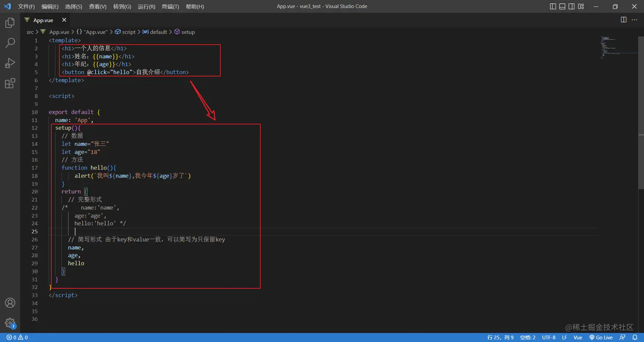Click the line with alert(`我叫${name}

132,175
